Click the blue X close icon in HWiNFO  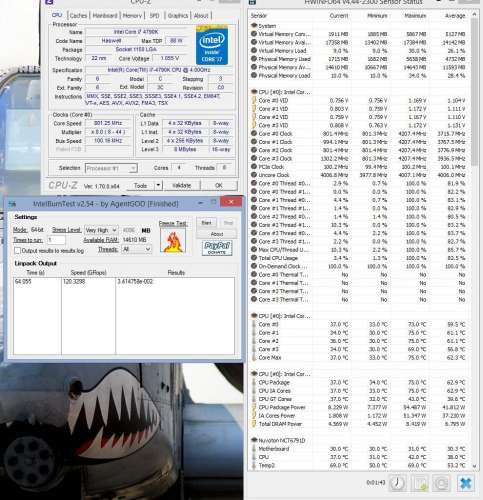(x=466, y=483)
